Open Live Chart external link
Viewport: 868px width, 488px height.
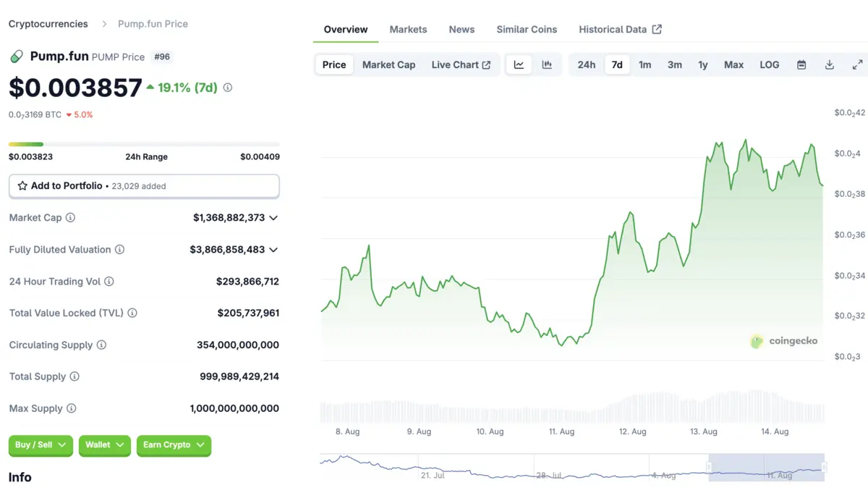[461, 64]
